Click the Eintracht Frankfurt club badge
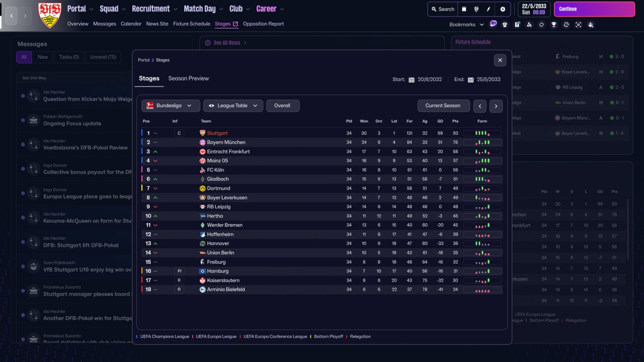 202,151
